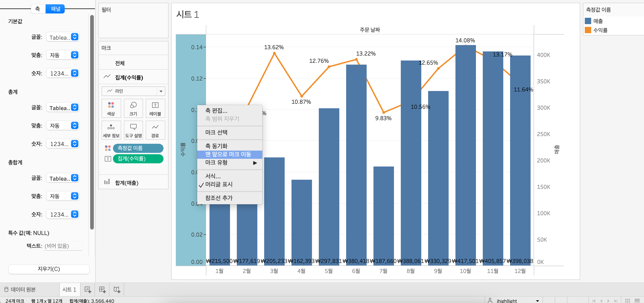The image size is (644, 303).
Task: Open the 레이블 (Label) marks card button
Action: coord(155,108)
